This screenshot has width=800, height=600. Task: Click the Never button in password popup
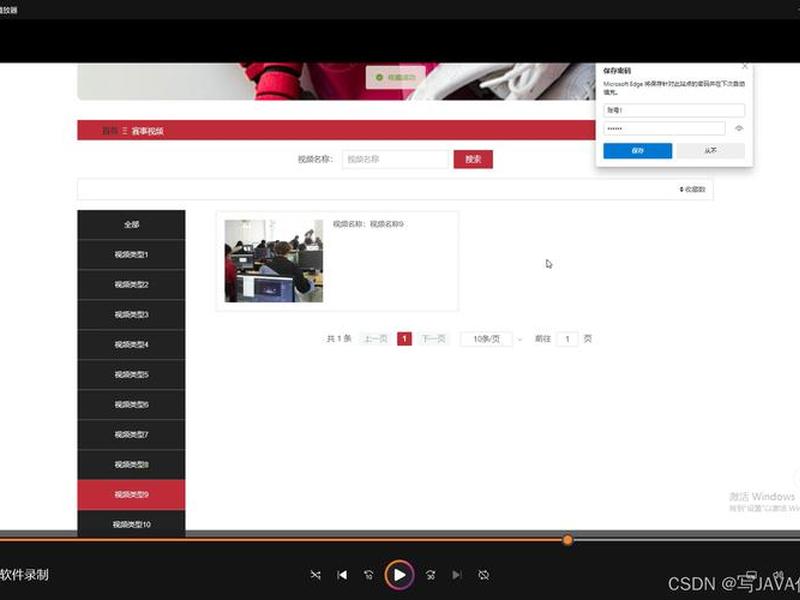pyautogui.click(x=710, y=151)
